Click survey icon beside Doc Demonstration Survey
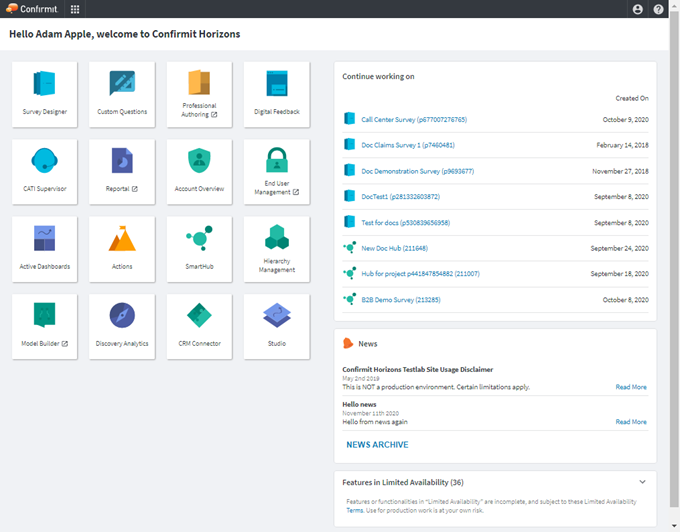The height and width of the screenshot is (532, 680). [x=350, y=170]
